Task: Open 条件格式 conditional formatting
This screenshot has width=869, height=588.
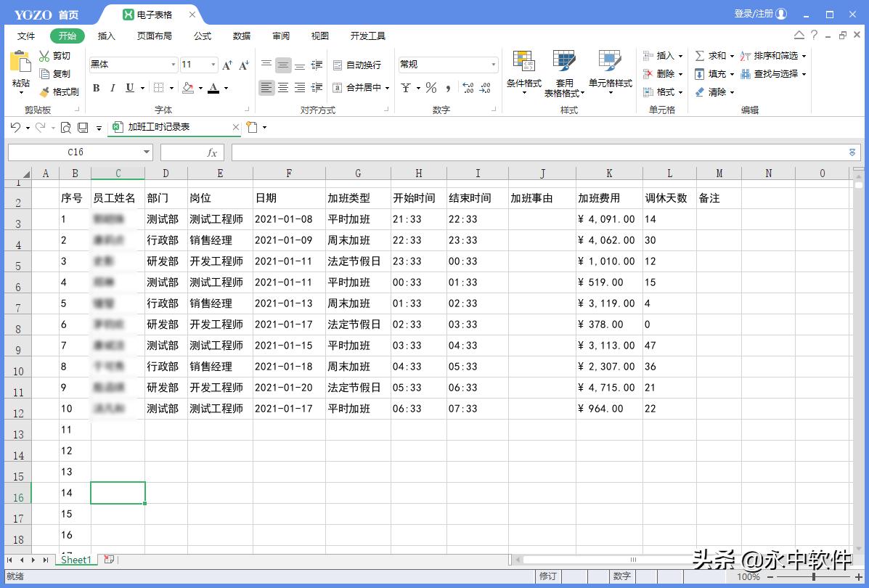Action: [x=523, y=71]
